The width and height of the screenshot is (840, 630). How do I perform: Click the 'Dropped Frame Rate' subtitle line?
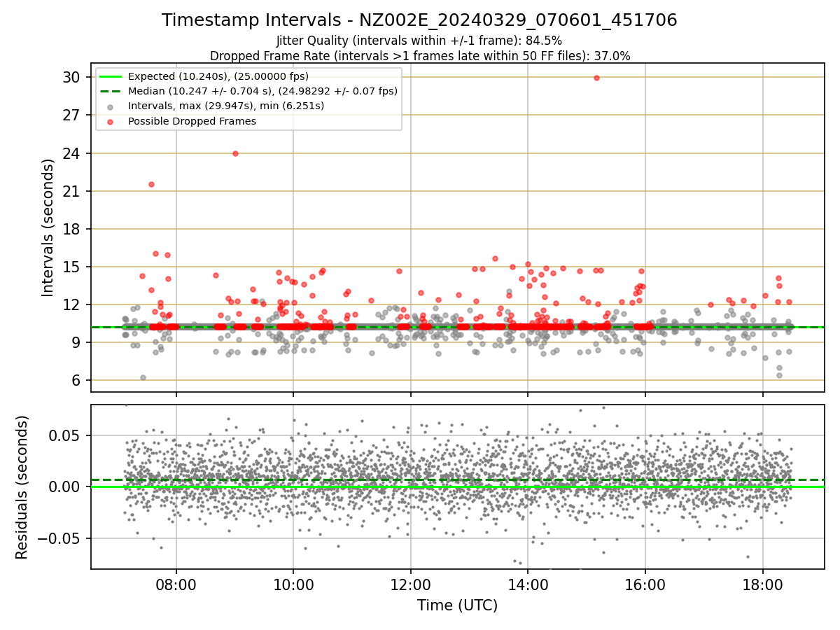pos(420,56)
